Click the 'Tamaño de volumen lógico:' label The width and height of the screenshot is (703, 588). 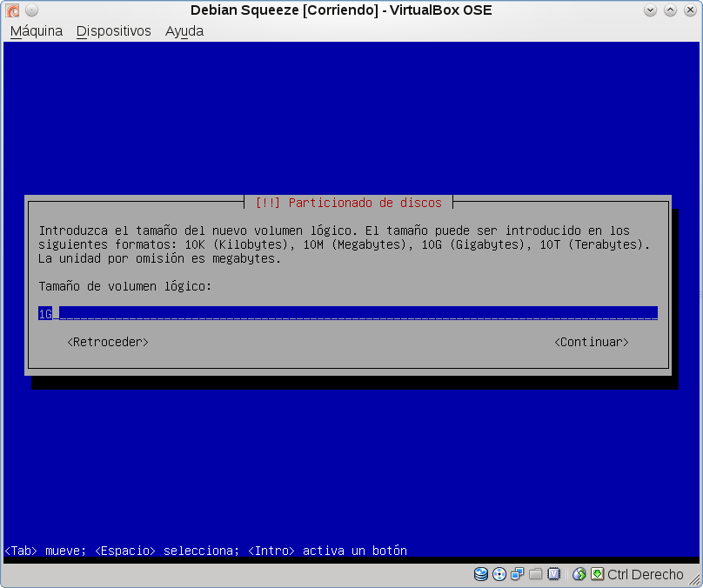(x=124, y=286)
